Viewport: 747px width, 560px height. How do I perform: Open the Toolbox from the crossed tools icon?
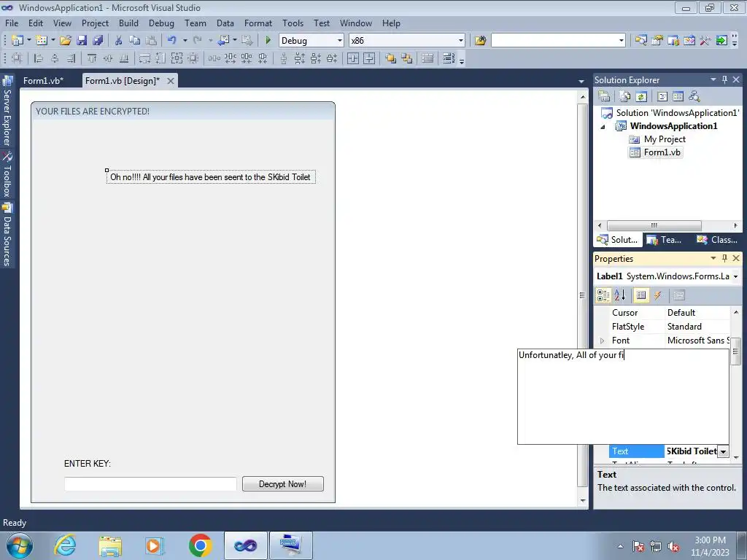(x=705, y=41)
